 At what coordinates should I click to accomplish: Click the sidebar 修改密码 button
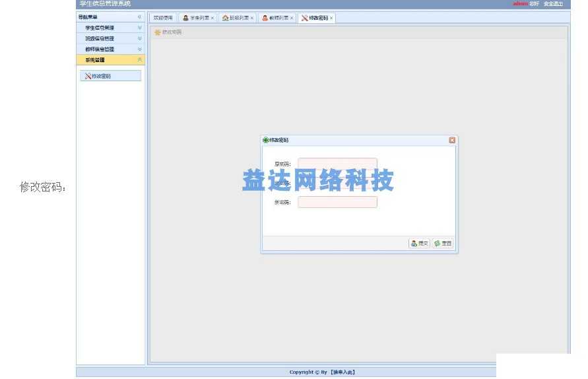[110, 76]
